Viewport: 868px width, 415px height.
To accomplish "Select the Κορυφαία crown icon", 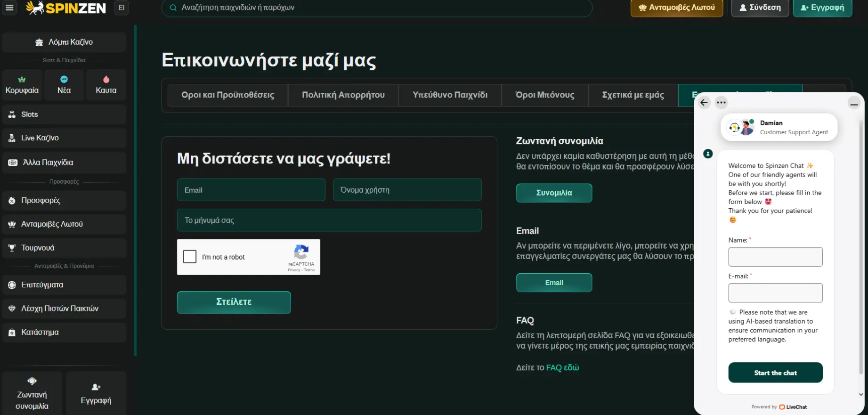I will click(22, 80).
